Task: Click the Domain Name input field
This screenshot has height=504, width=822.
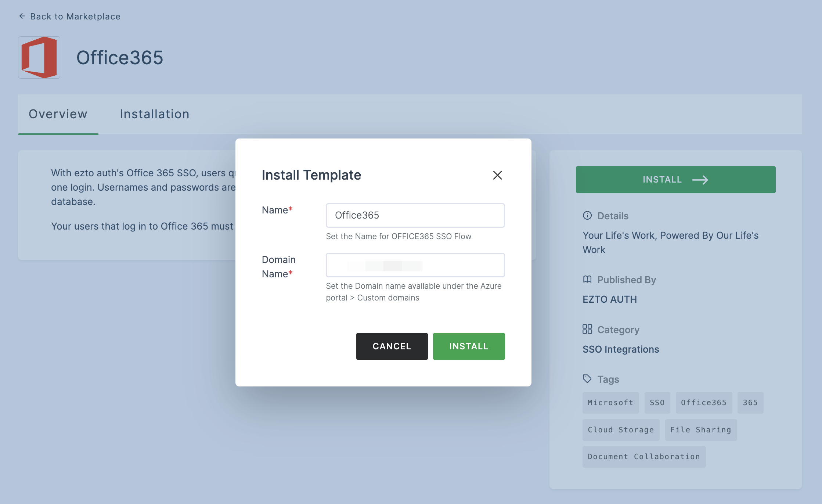Action: [415, 266]
